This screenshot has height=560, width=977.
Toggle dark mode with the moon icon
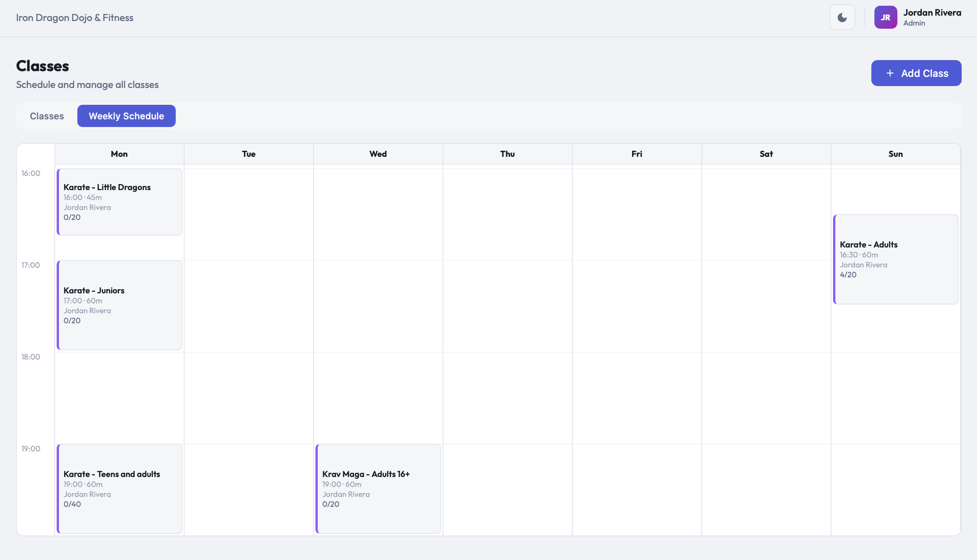coord(841,17)
